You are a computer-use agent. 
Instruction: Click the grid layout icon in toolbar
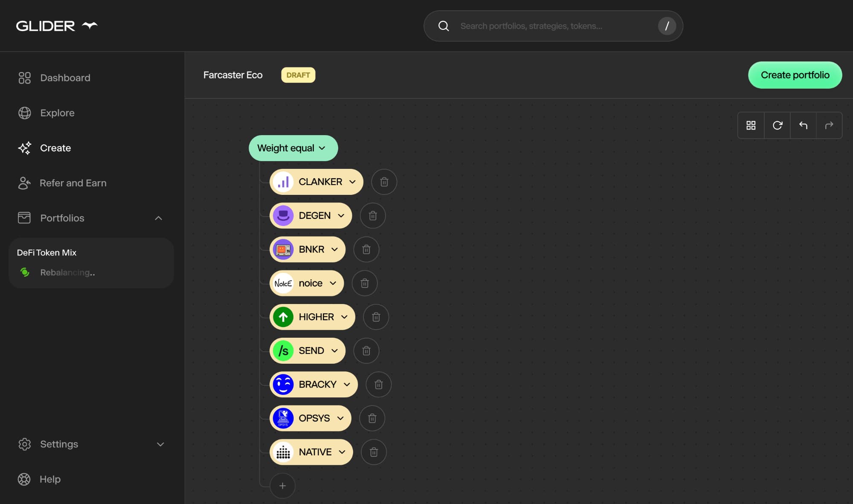click(751, 125)
